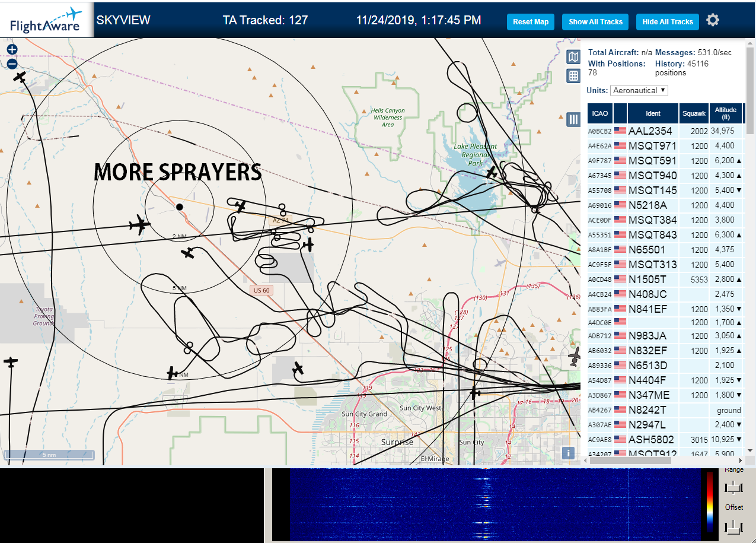The width and height of the screenshot is (756, 543).
Task: Select the N983JA aircraft row
Action: (665, 335)
